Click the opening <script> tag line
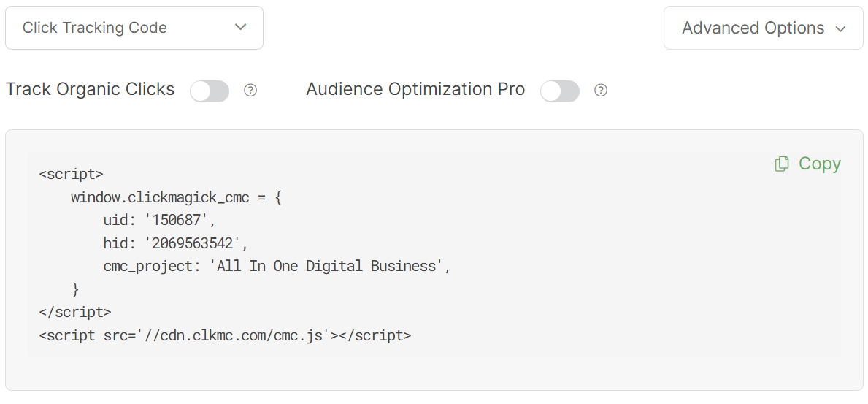The width and height of the screenshot is (868, 404). (x=71, y=175)
